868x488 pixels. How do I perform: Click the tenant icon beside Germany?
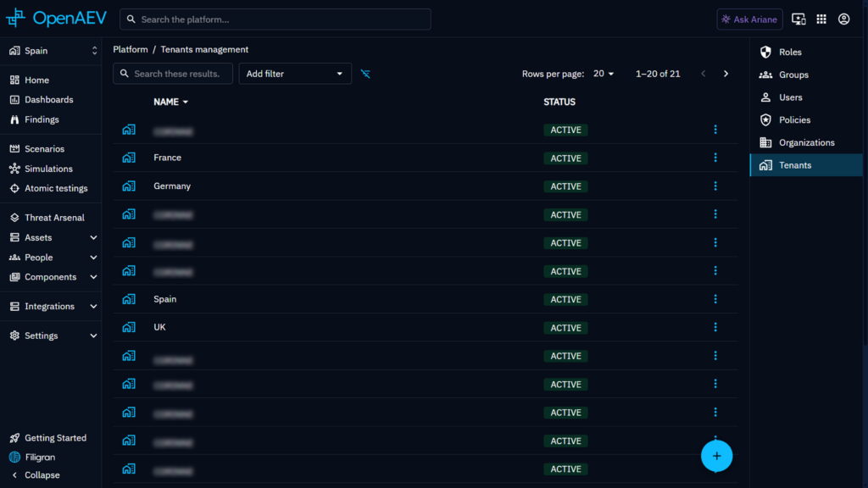click(129, 186)
